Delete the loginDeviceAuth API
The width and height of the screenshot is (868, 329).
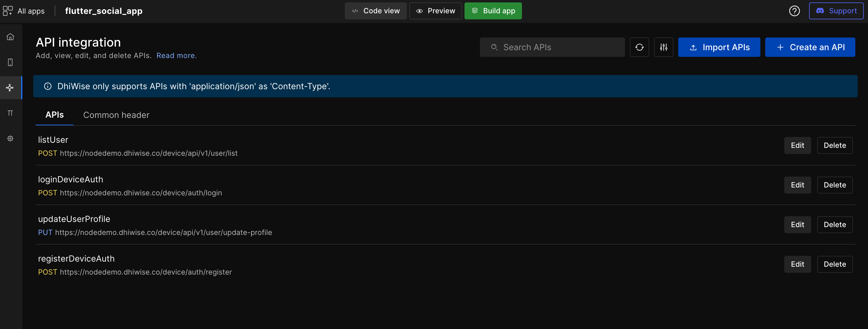click(835, 185)
